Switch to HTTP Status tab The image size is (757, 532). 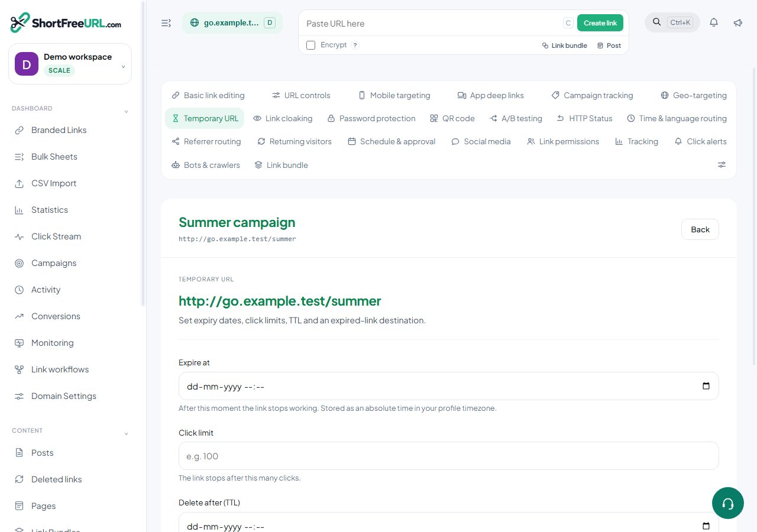tap(584, 118)
